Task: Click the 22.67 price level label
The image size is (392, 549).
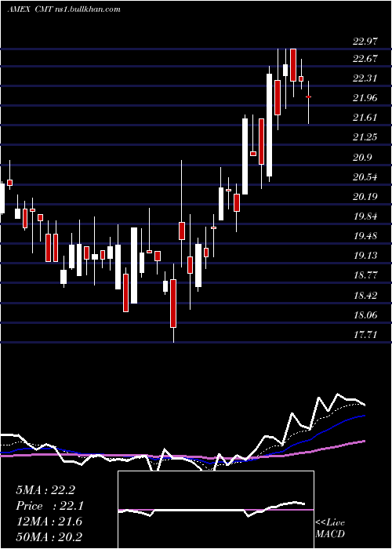Action: click(365, 59)
